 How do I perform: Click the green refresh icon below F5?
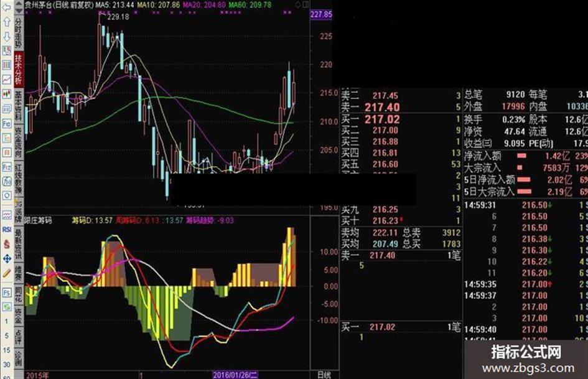pyautogui.click(x=6, y=307)
